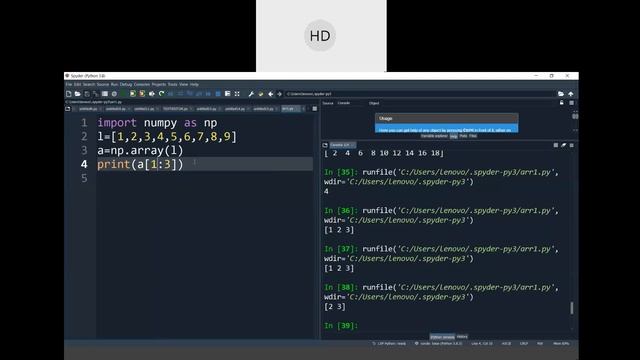Click the Usage heading in Help pane
Image resolution: width=640 pixels, height=360 pixels.
[386, 118]
